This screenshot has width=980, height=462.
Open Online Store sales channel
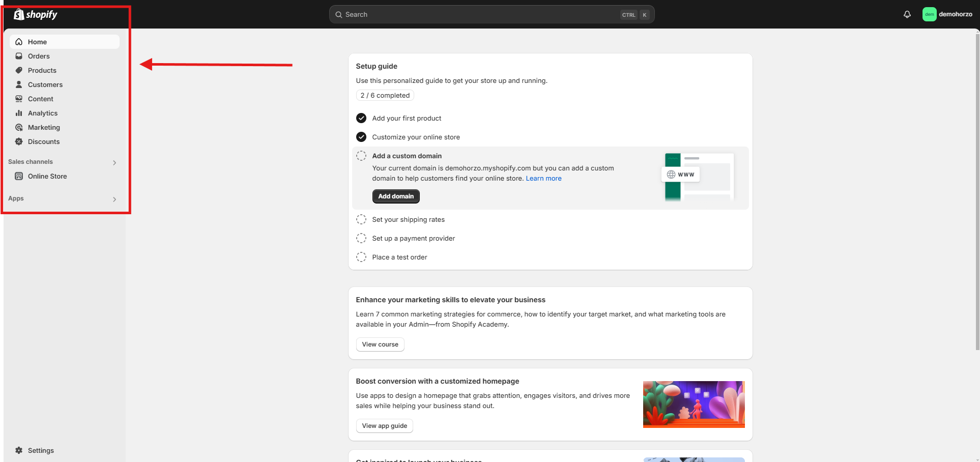47,176
